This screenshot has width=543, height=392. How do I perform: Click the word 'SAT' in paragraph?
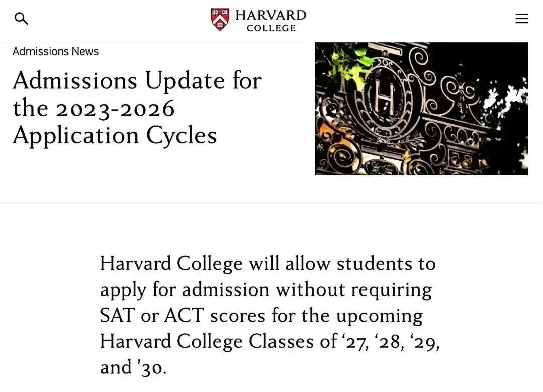pos(117,316)
